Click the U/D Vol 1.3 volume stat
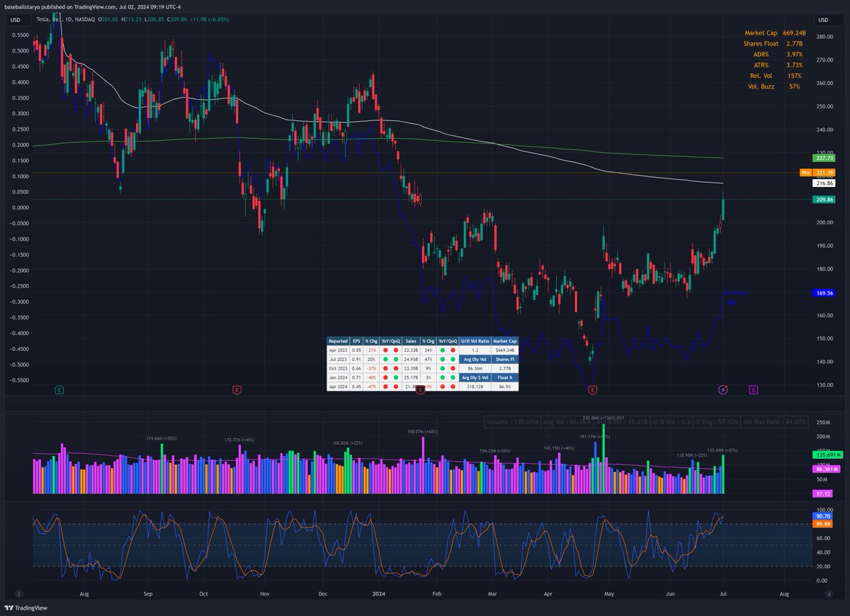This screenshot has width=850, height=616. click(671, 422)
